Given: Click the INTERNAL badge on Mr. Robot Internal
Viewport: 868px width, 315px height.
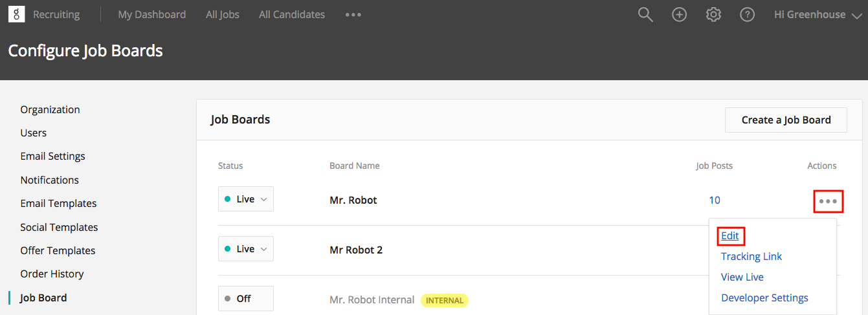Looking at the screenshot, I should coord(444,300).
